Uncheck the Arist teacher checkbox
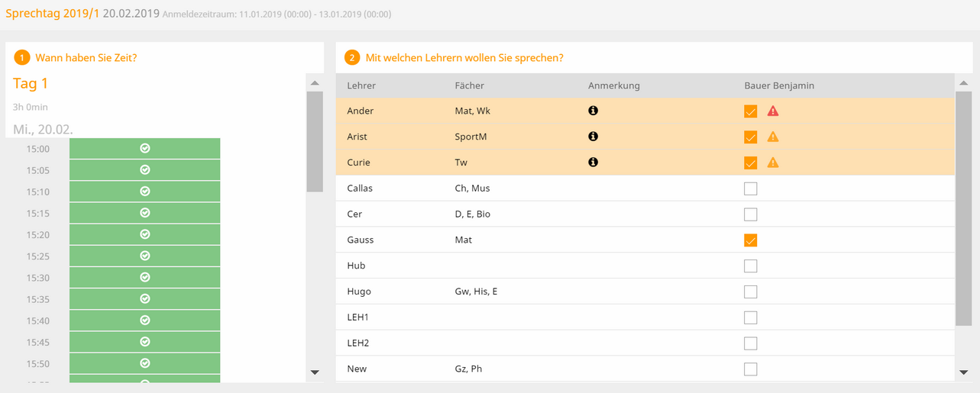Image resolution: width=980 pixels, height=393 pixels. [751, 137]
